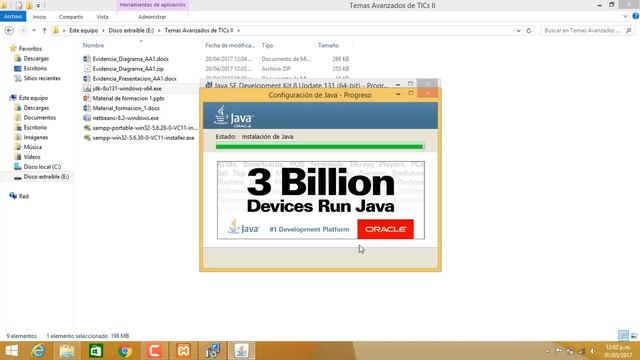The image size is (640, 360).
Task: Open the taskbar clock and date
Action: (x=618, y=351)
